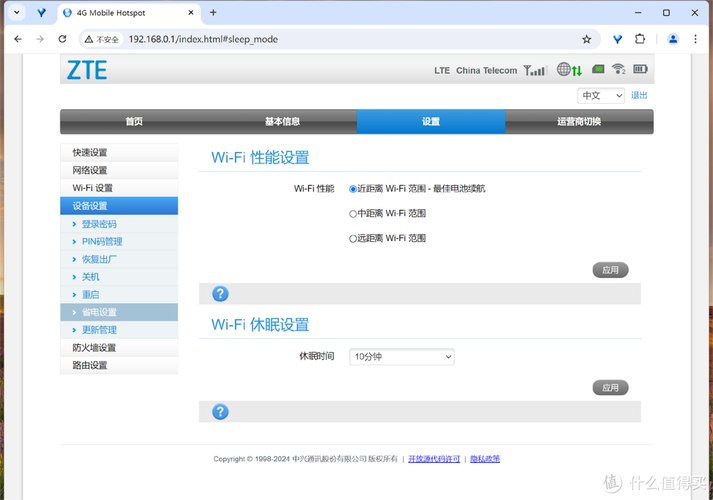
Task: Open the tab search chevron
Action: tap(17, 12)
